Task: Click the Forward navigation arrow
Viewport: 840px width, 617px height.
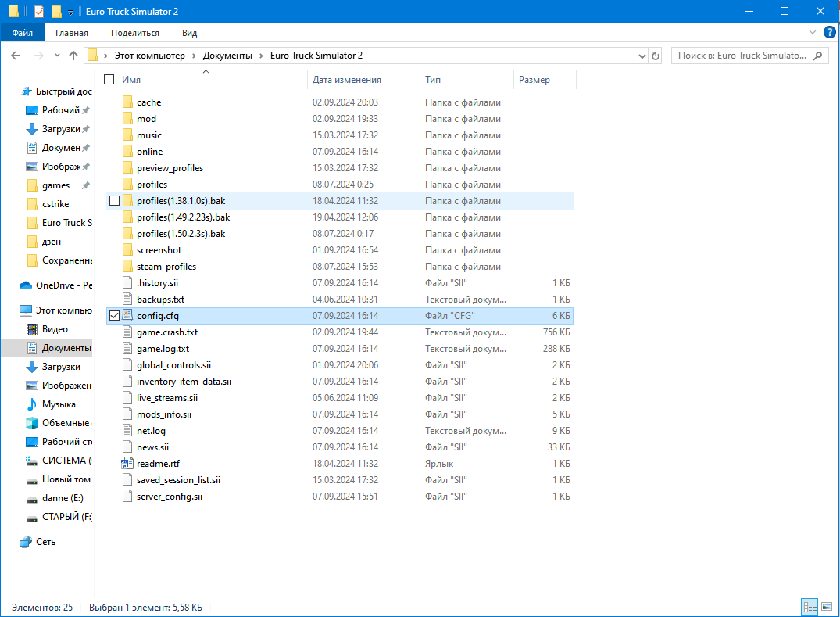Action: point(38,56)
